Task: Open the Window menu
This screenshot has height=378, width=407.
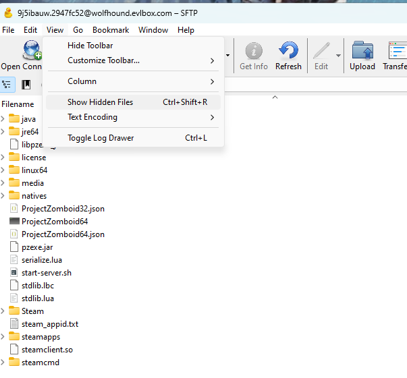Action: (153, 30)
